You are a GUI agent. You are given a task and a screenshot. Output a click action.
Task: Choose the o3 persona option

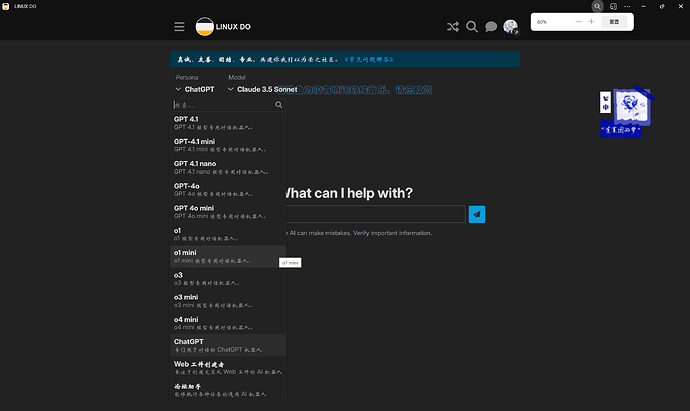tap(228, 279)
